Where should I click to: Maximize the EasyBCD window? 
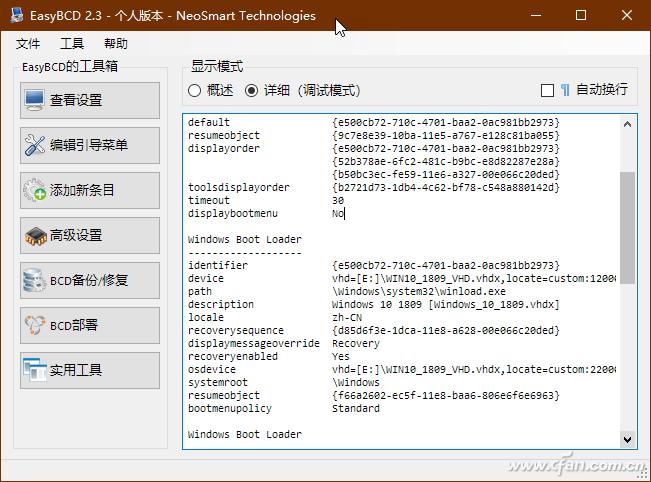[x=581, y=15]
